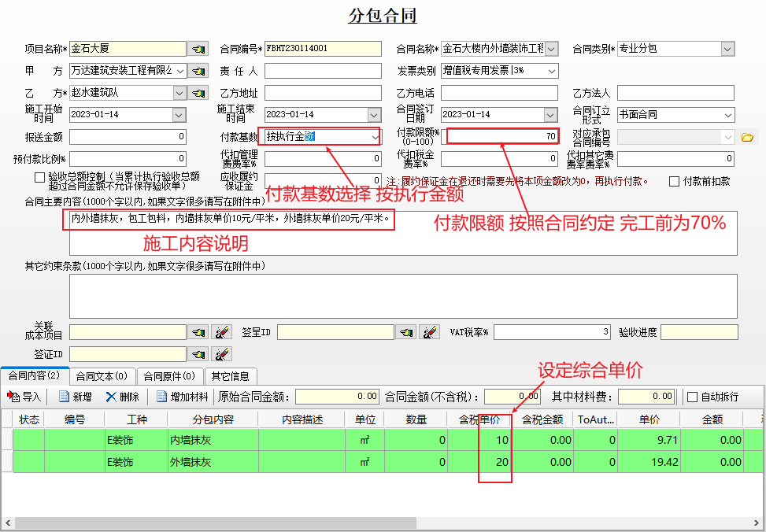
Task: Click the lookup icon beside 甲方 field
Action: click(x=197, y=71)
